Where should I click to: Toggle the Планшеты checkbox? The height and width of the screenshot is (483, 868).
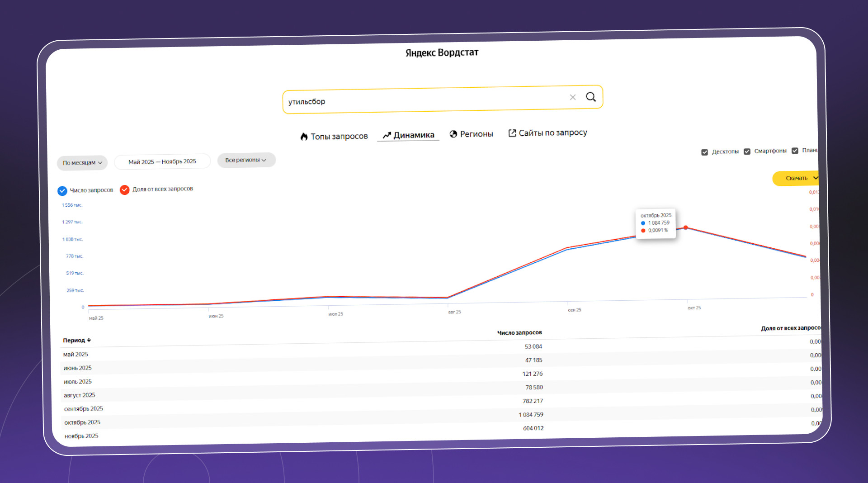795,151
